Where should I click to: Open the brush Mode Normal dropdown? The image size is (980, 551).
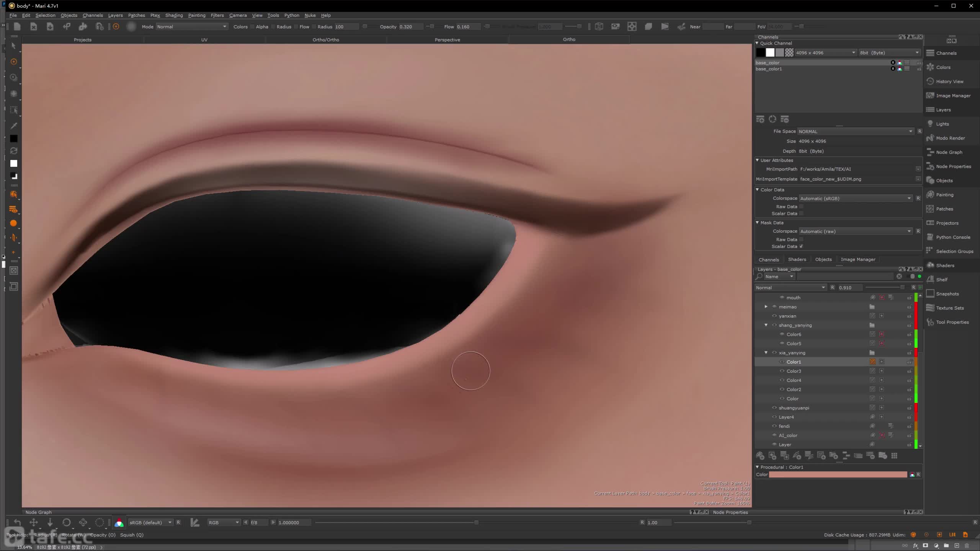[192, 27]
